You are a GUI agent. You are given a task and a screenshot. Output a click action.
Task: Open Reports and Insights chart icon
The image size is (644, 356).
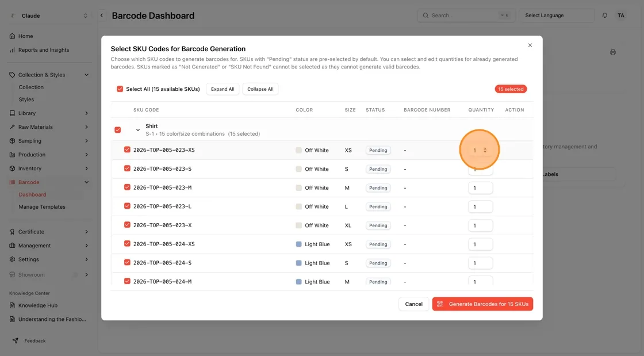click(12, 50)
